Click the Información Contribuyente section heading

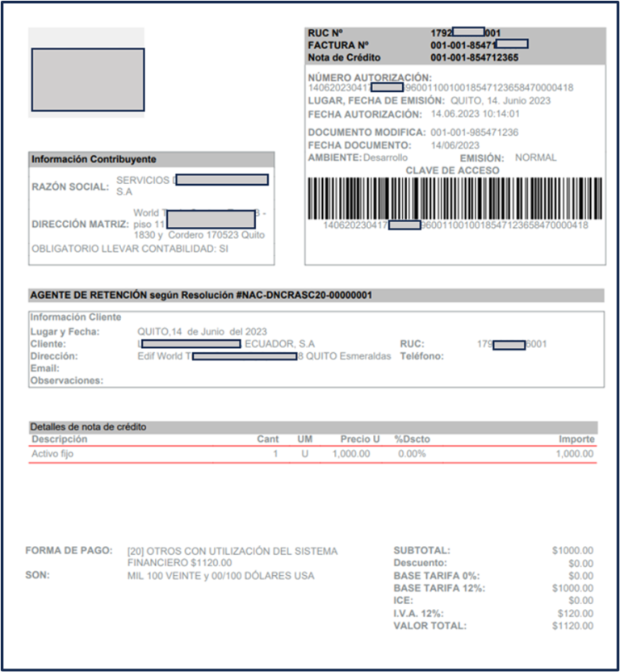coord(94,160)
